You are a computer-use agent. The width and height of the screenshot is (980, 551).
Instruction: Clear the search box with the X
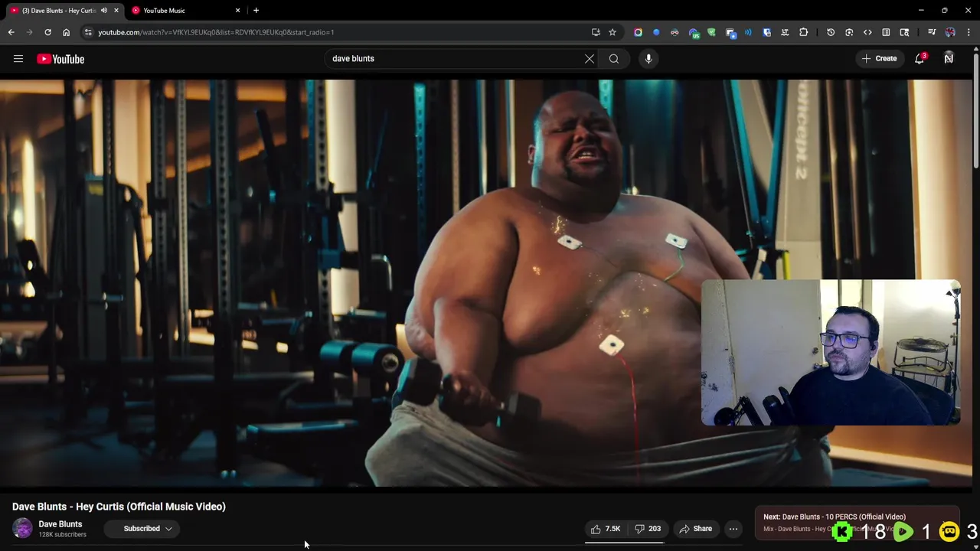(x=590, y=59)
